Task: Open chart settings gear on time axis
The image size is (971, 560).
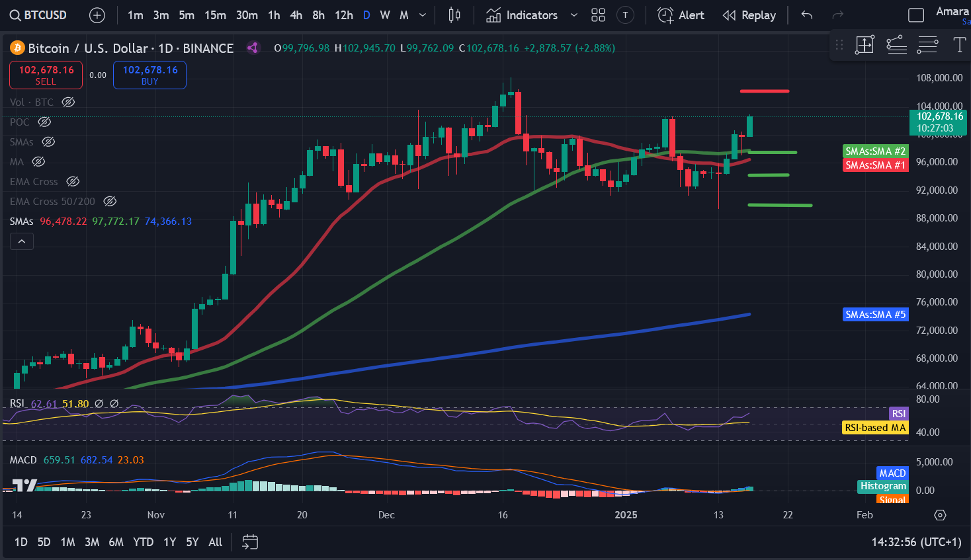Action: click(940, 515)
